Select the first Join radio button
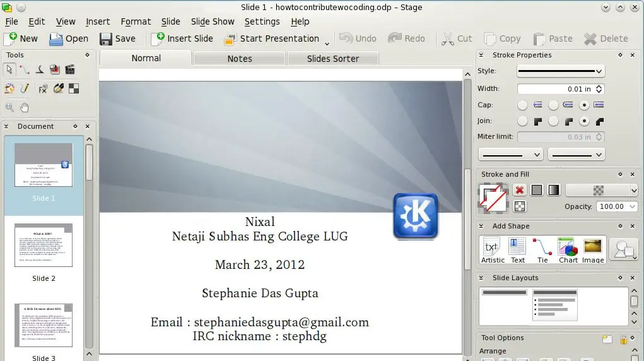Viewport: 644px width, 361px height. coord(522,121)
